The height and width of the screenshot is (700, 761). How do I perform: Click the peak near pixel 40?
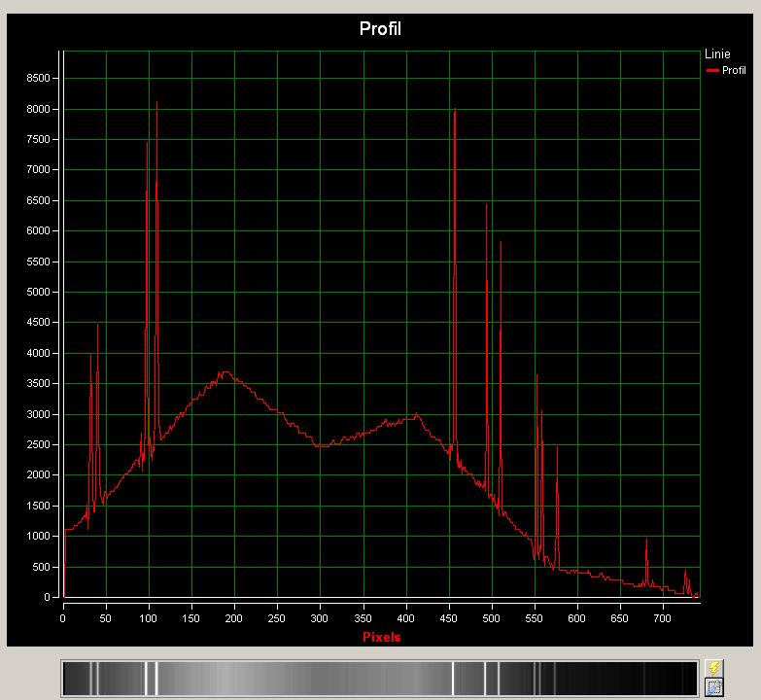pos(97,326)
